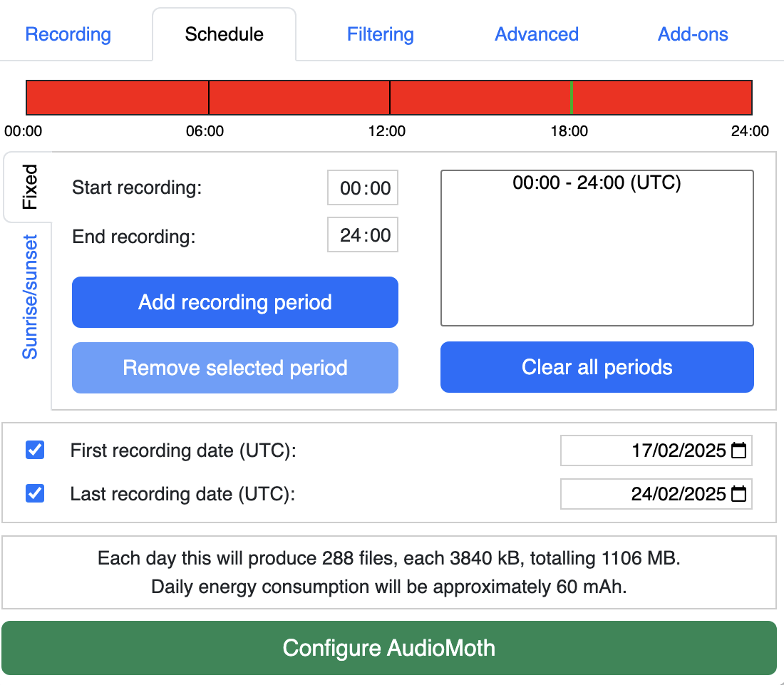
Task: Open the Filtering tab
Action: [x=381, y=34]
